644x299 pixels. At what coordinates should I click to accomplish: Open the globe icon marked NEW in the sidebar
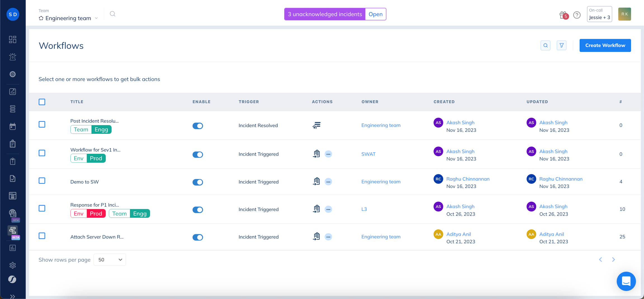tap(13, 213)
